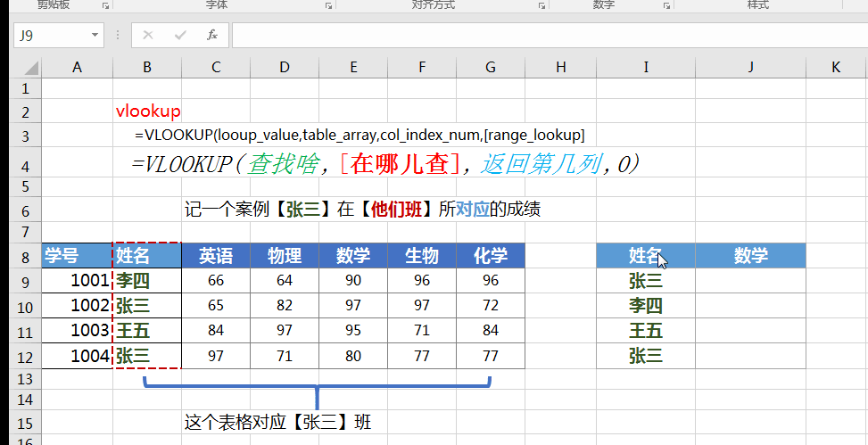The image size is (868, 445).
Task: Click the 数学 header cell in column J
Action: 750,256
